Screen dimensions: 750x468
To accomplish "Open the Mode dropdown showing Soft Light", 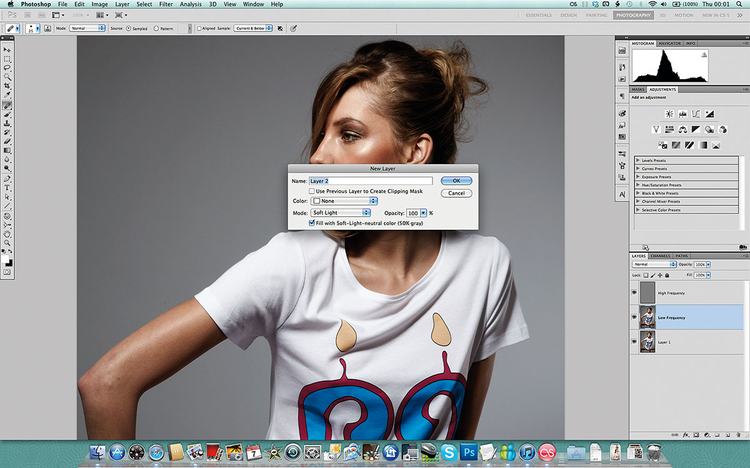I will tap(341, 212).
